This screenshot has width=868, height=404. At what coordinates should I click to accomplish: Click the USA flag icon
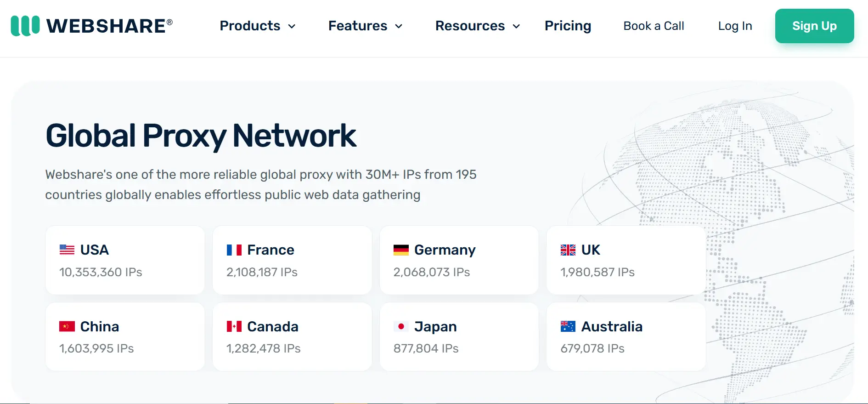pyautogui.click(x=67, y=250)
